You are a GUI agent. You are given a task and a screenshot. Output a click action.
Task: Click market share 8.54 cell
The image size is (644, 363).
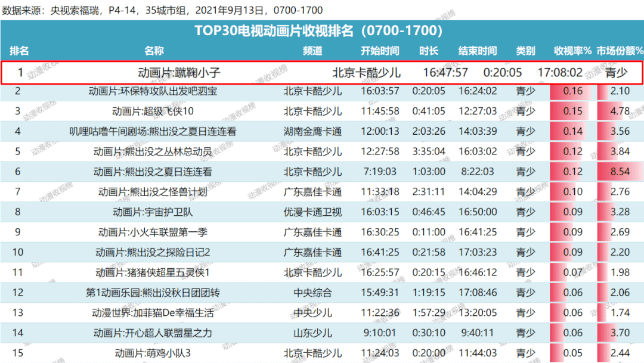(x=620, y=172)
